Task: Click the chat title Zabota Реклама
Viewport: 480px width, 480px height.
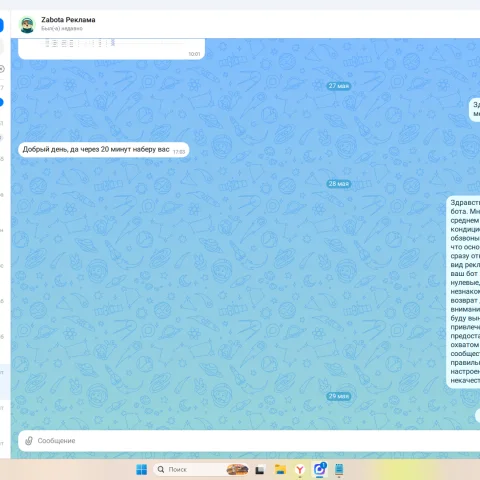Action: click(68, 20)
